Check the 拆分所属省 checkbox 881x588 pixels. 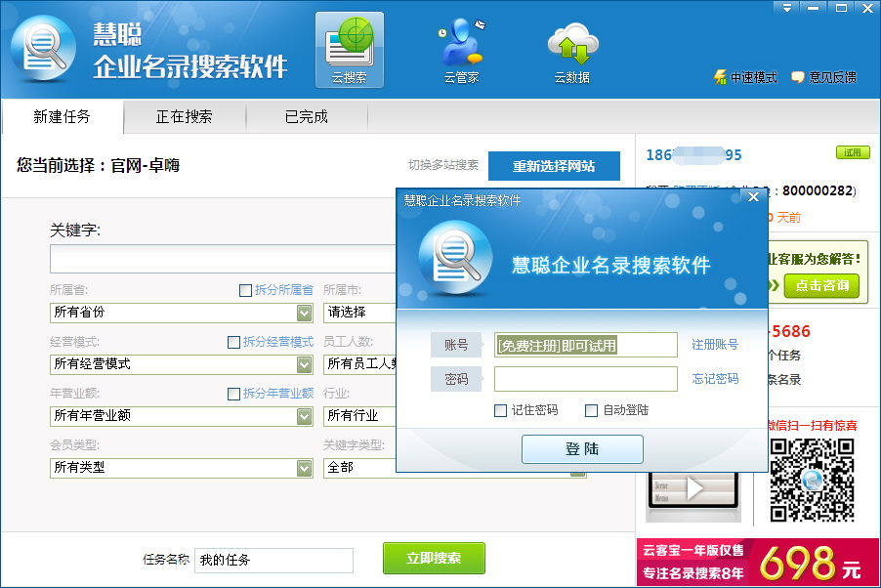tap(246, 290)
